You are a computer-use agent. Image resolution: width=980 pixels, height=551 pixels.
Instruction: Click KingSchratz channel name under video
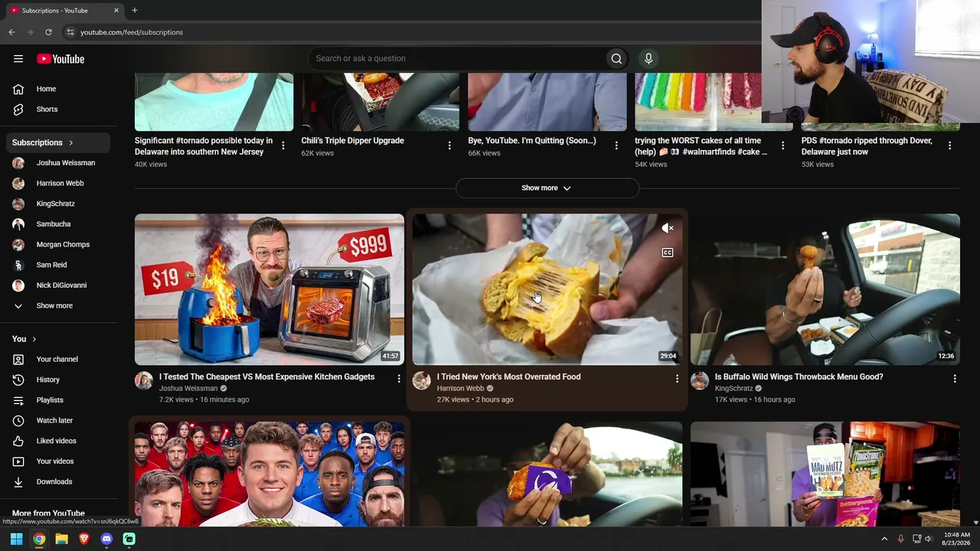point(734,389)
